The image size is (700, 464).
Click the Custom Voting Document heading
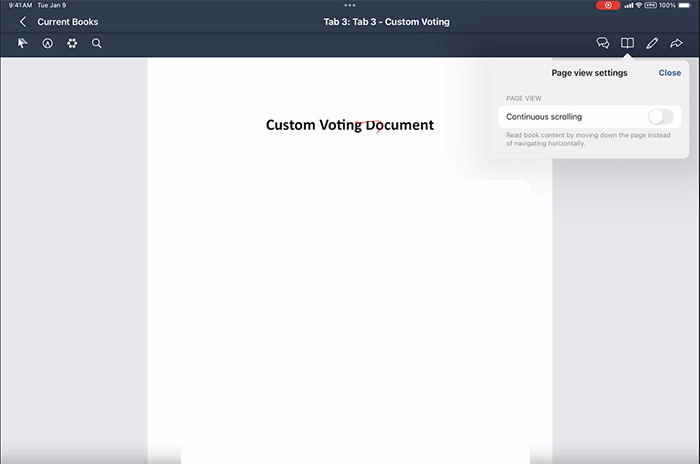tap(350, 125)
